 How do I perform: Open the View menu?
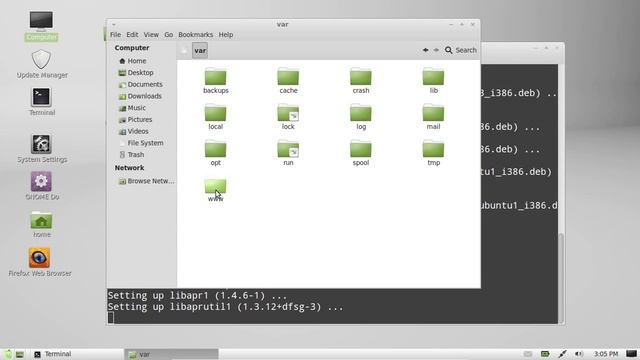click(x=151, y=35)
